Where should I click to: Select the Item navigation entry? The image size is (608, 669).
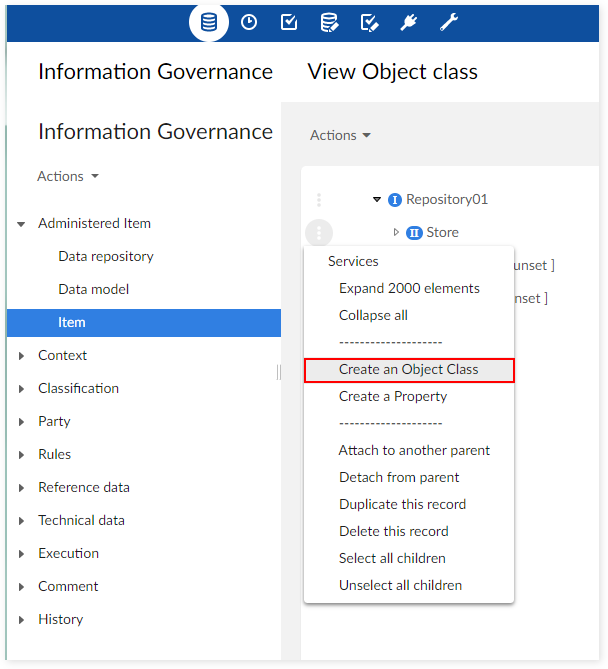pos(72,322)
